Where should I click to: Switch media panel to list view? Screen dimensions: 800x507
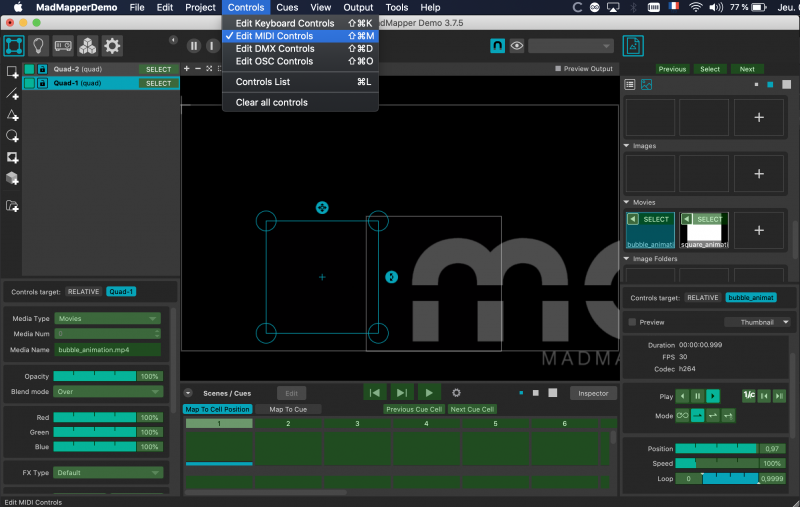pos(630,85)
